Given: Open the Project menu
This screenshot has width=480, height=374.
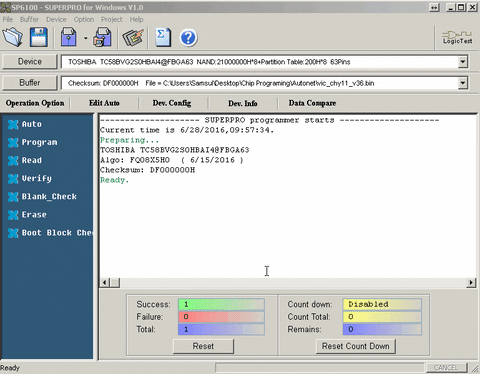Looking at the screenshot, I should coord(112,19).
